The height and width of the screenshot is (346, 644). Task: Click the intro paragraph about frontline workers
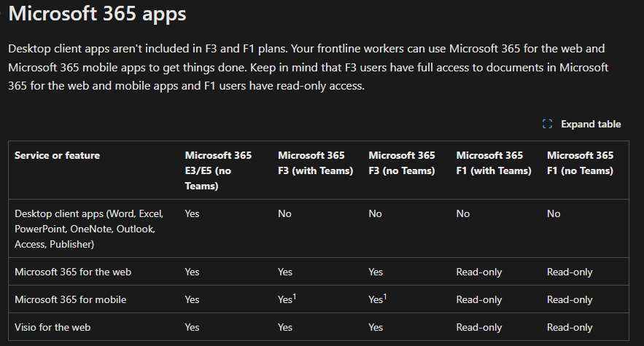(308, 67)
